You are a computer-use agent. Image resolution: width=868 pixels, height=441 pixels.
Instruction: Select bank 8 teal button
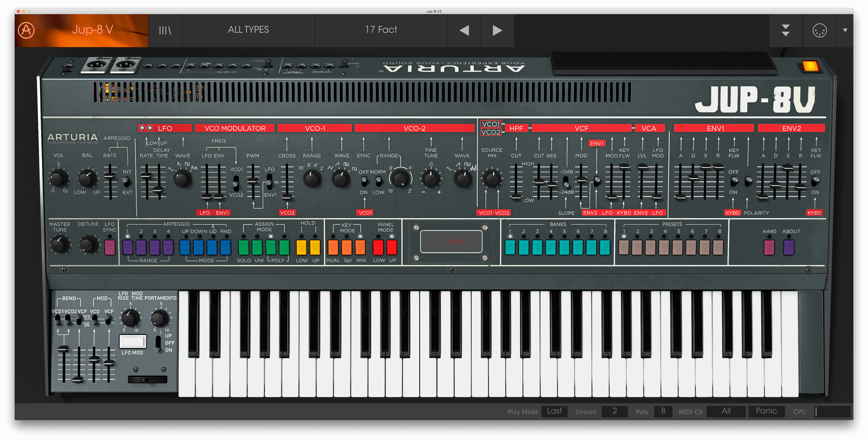pyautogui.click(x=605, y=247)
